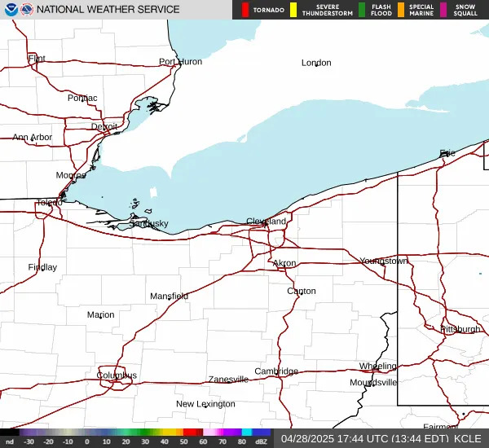This screenshot has height=448, width=489.
Task: Click the radar timestamp 04/28/2025 17:44 UTC
Action: 333,439
